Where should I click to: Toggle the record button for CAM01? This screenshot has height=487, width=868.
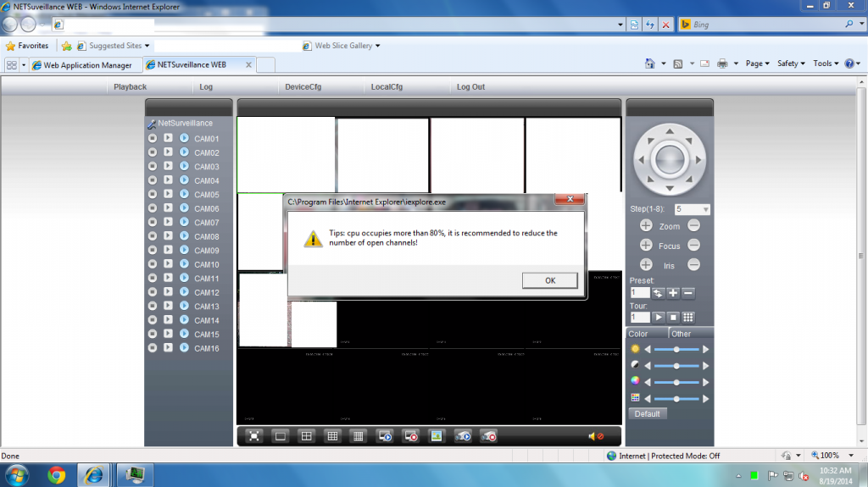pos(153,139)
